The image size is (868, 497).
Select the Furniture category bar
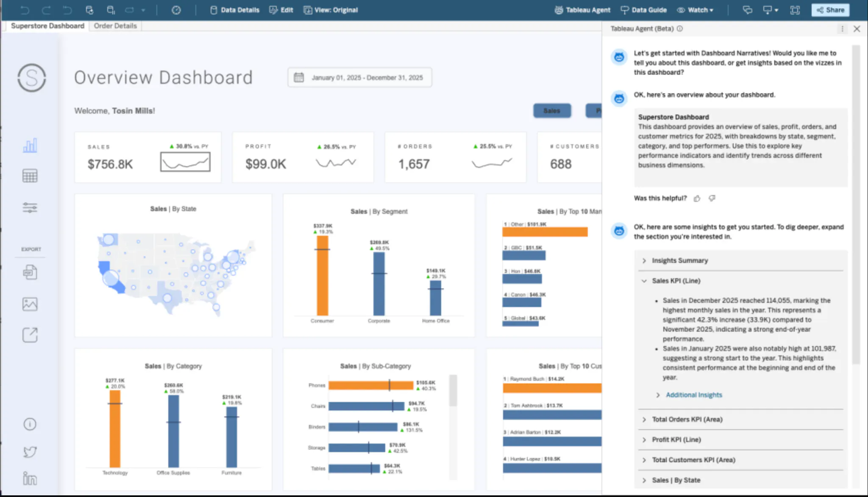tap(231, 437)
